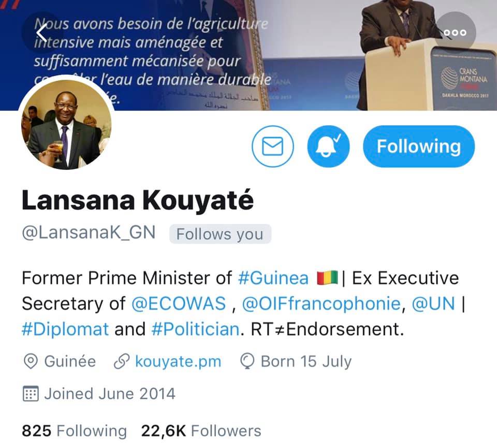Toggle the notification bell

tap(328, 146)
